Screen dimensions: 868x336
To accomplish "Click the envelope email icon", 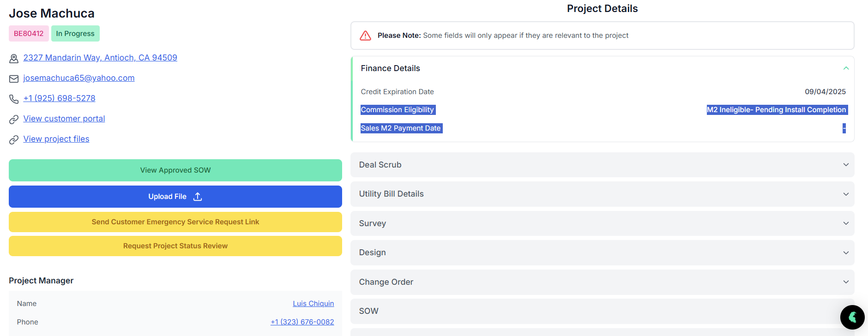I will 14,79.
